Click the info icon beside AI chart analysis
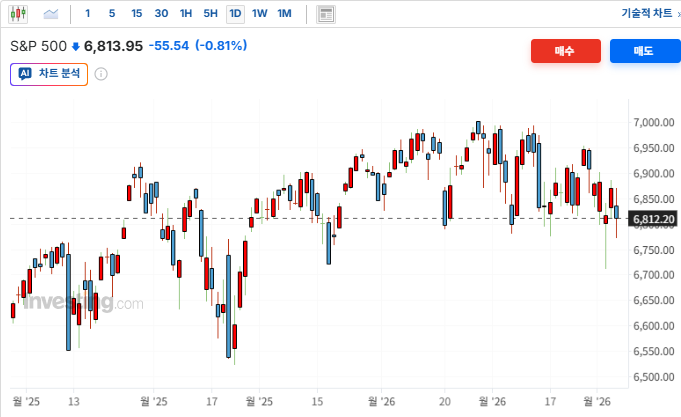This screenshot has height=417, width=681. (x=101, y=74)
